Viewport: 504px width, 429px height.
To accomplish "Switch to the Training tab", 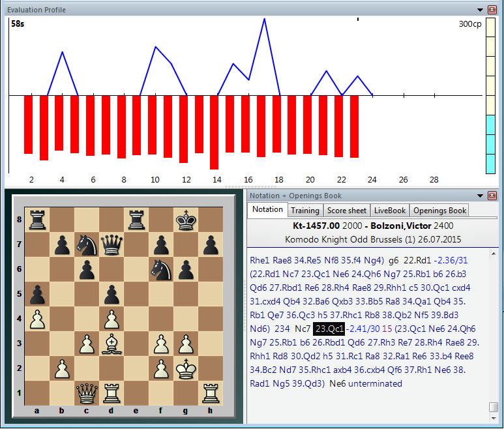I will [x=305, y=210].
